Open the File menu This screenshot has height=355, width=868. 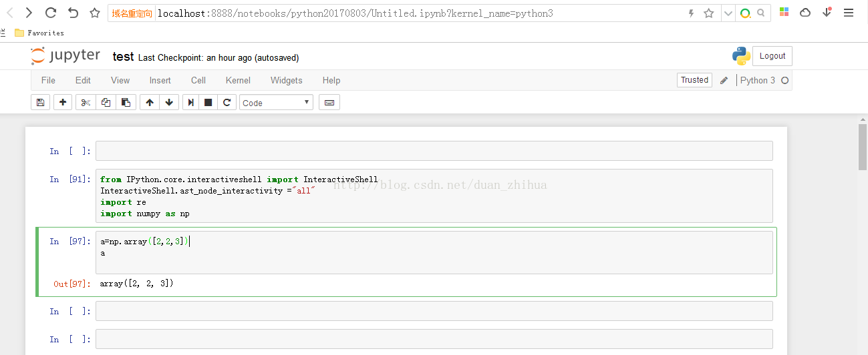click(48, 80)
